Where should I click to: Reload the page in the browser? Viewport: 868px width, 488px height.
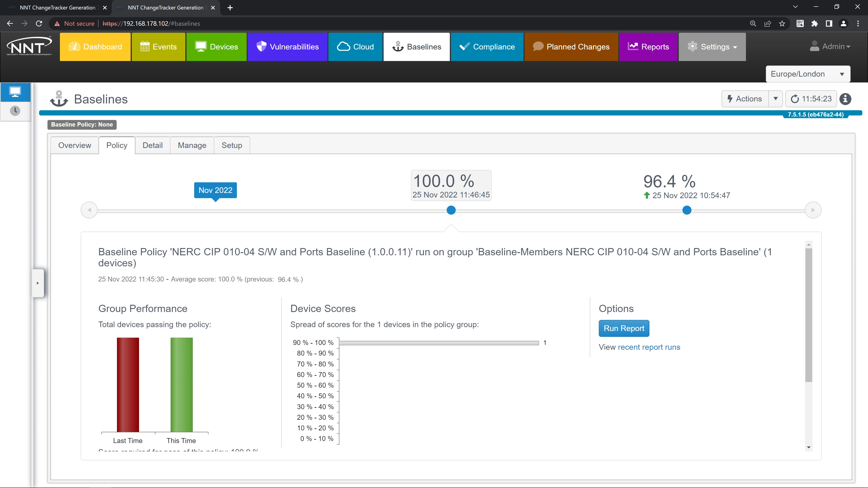coord(39,23)
